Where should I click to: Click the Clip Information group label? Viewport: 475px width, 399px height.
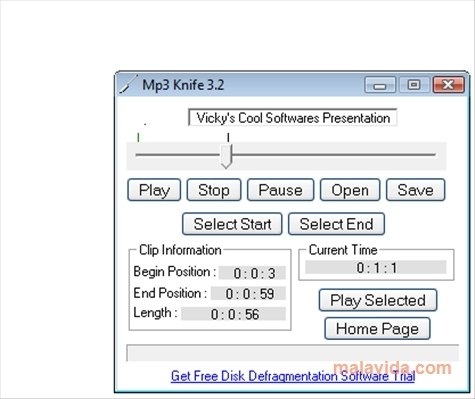pos(180,250)
